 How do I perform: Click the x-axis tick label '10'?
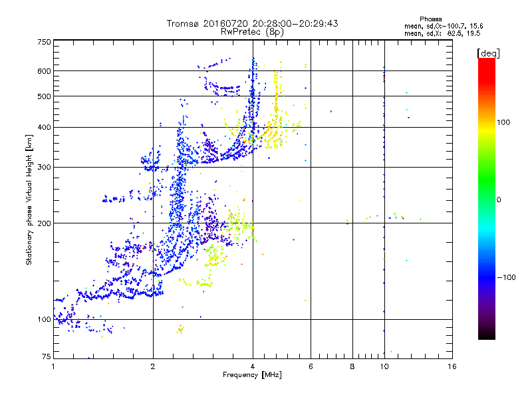[384, 366]
